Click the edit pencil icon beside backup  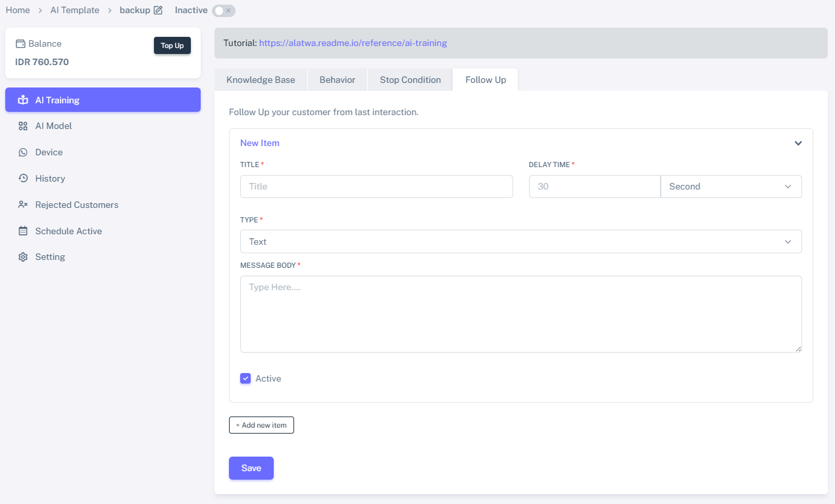(158, 11)
